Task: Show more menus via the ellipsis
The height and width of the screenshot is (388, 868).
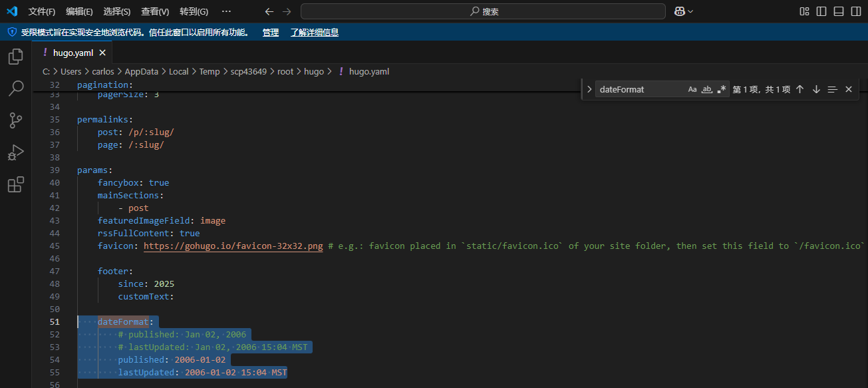Action: 226,11
